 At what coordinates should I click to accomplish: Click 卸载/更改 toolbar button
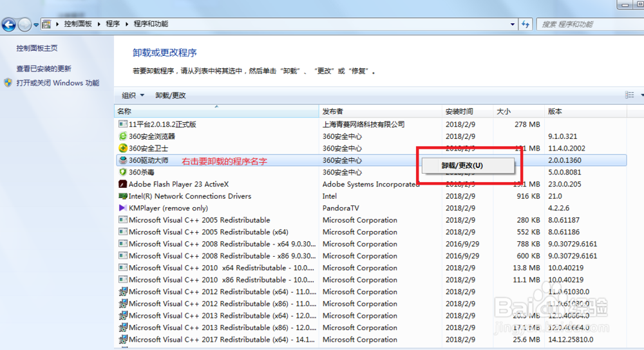click(171, 95)
